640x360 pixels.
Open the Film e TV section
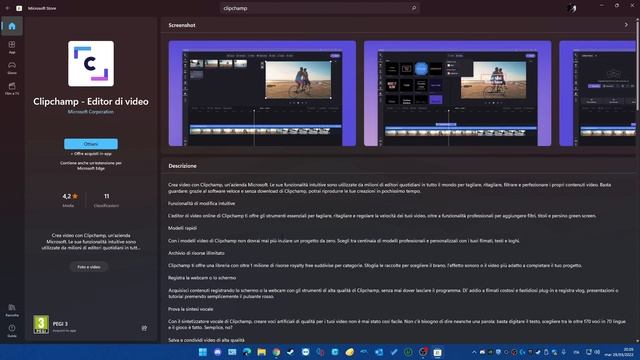point(12,88)
